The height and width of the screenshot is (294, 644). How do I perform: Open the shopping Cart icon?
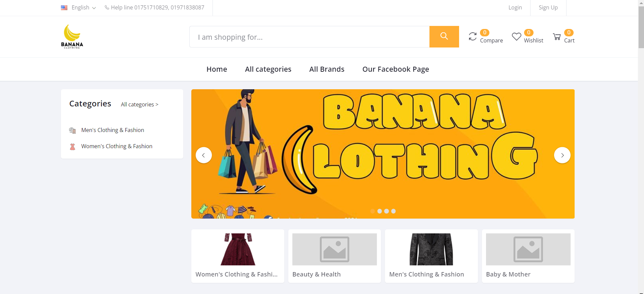[x=557, y=37]
